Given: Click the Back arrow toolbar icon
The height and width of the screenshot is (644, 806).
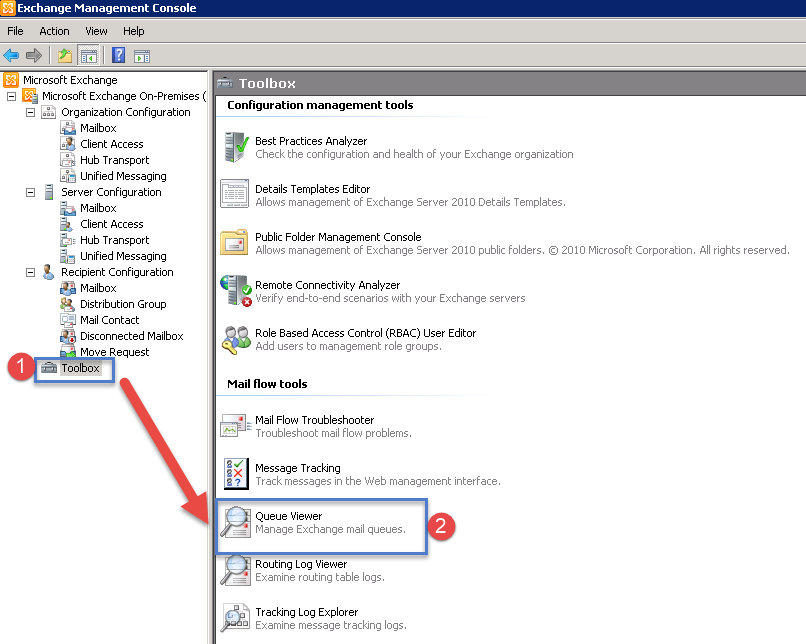Looking at the screenshot, I should coord(11,55).
